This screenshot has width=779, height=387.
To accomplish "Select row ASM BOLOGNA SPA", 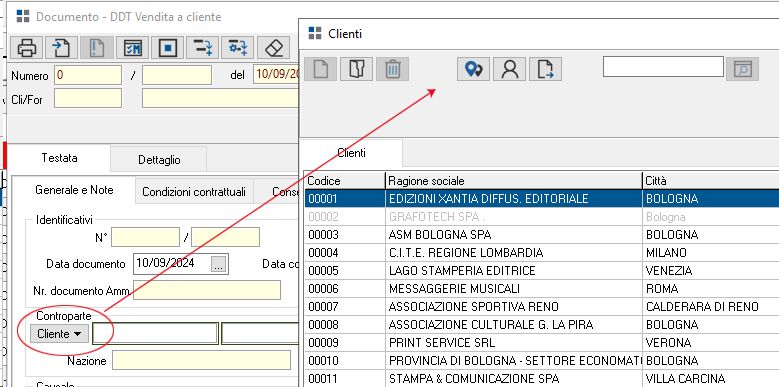I will click(542, 234).
